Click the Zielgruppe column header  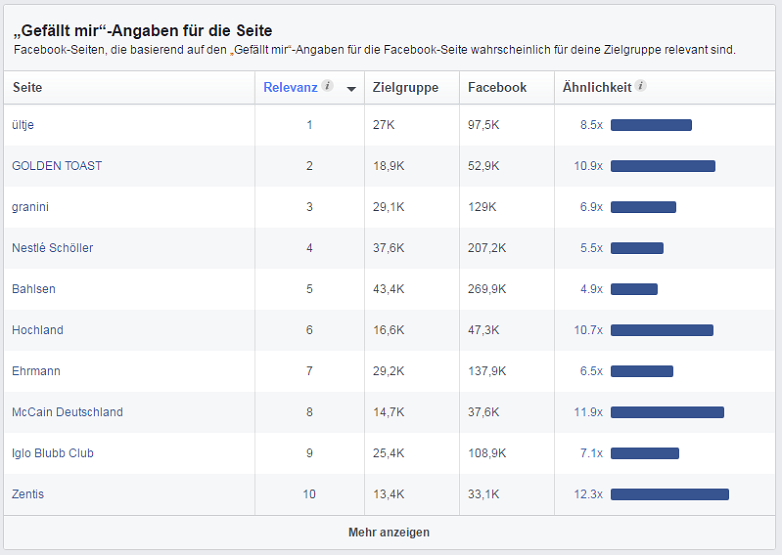(405, 88)
